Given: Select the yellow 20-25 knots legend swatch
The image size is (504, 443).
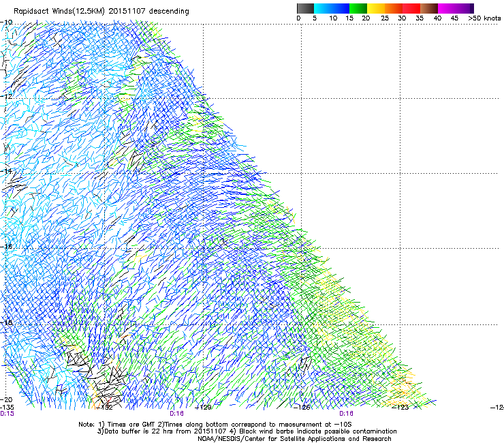Looking at the screenshot, I should [x=376, y=8].
